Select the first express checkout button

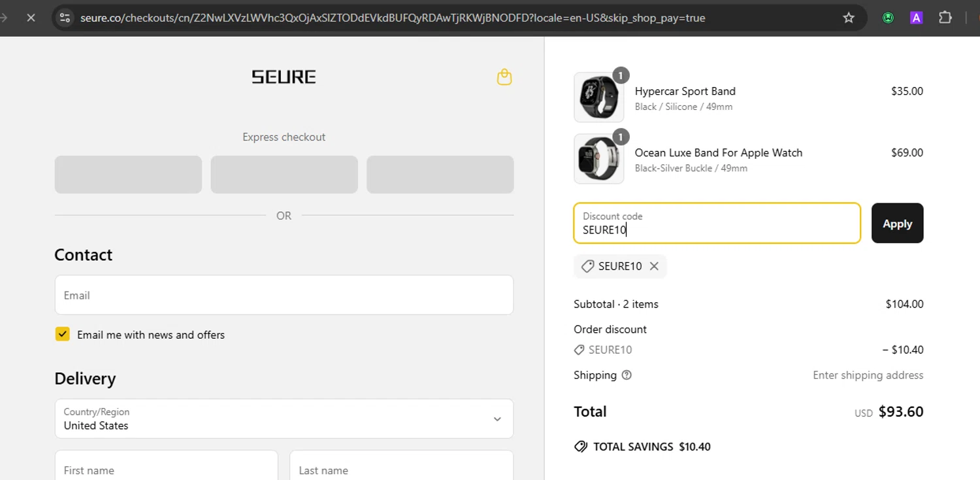128,175
